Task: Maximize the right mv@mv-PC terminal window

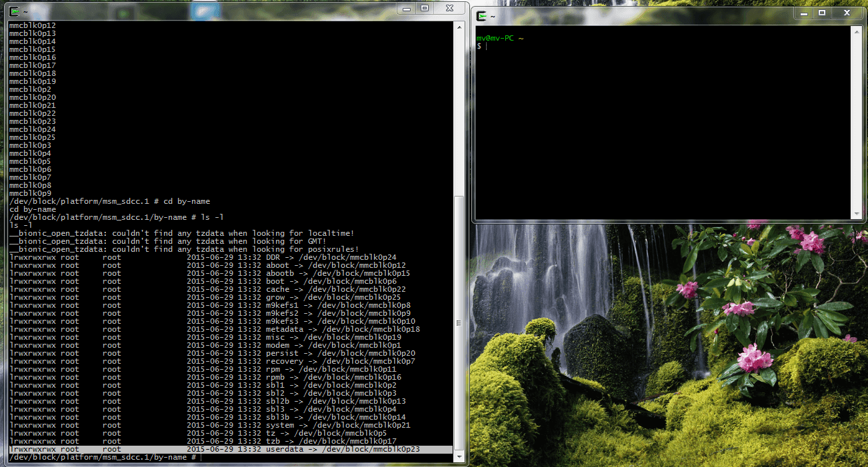Action: point(822,13)
